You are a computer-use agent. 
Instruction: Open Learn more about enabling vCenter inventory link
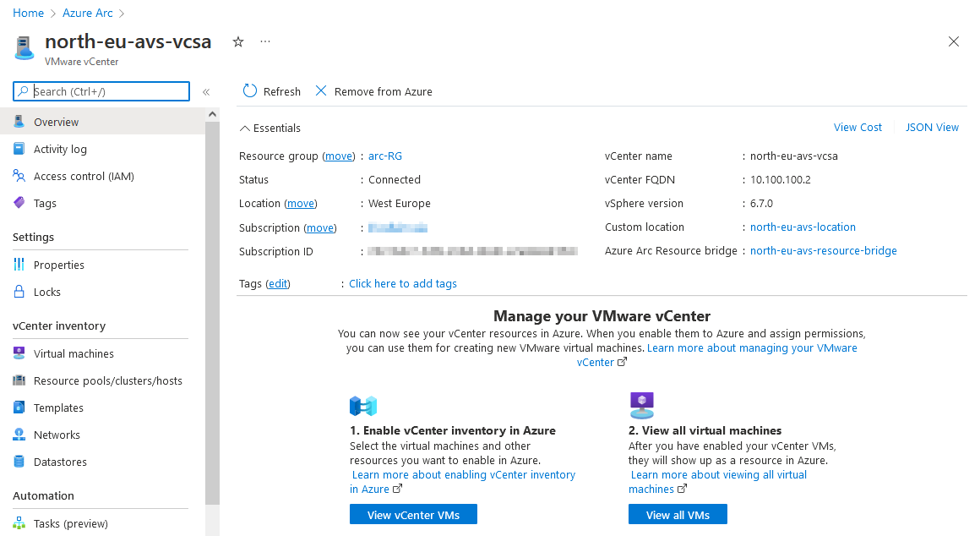(463, 475)
